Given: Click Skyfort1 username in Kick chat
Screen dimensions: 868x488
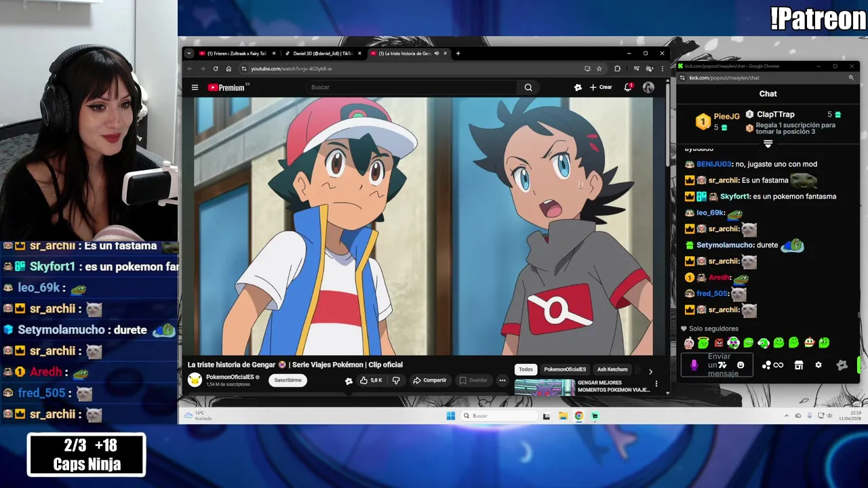Looking at the screenshot, I should [734, 197].
